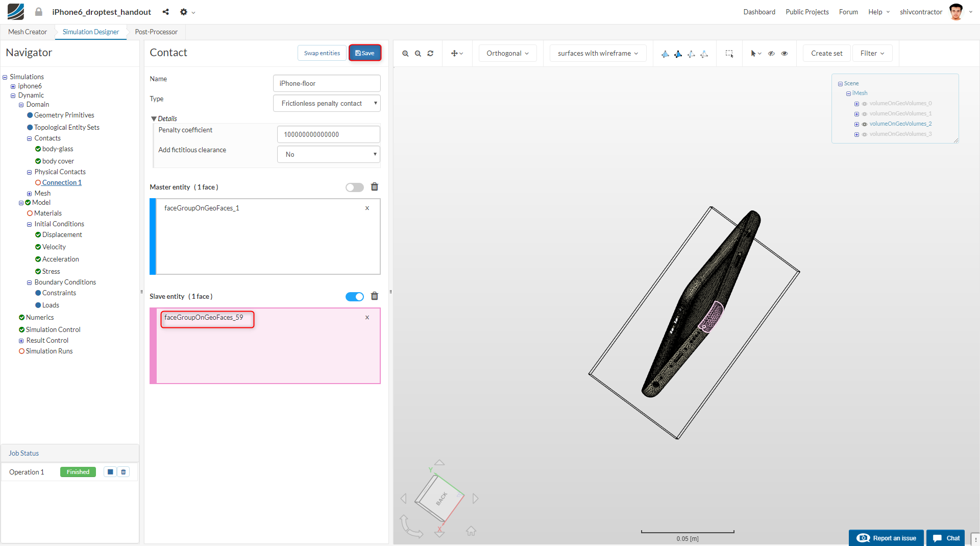Toggle the Master entity selection switch
Screen dimensions: 980x546
click(355, 187)
